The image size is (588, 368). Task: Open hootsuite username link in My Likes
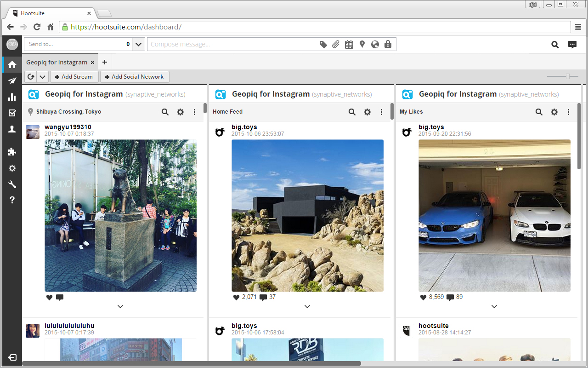[x=434, y=326]
